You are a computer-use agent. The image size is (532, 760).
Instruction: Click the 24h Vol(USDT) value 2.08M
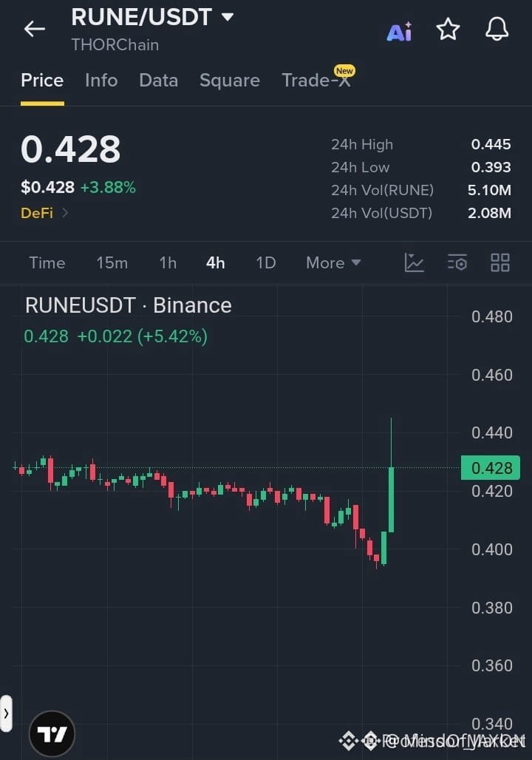tap(489, 213)
